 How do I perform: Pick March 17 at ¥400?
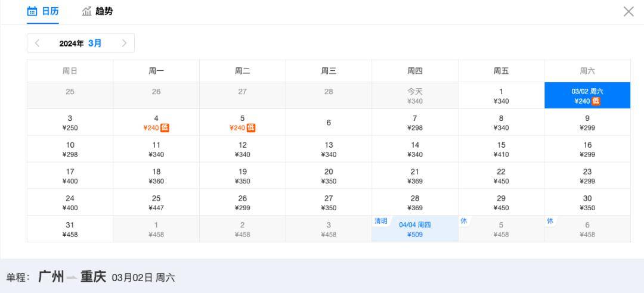click(70, 176)
